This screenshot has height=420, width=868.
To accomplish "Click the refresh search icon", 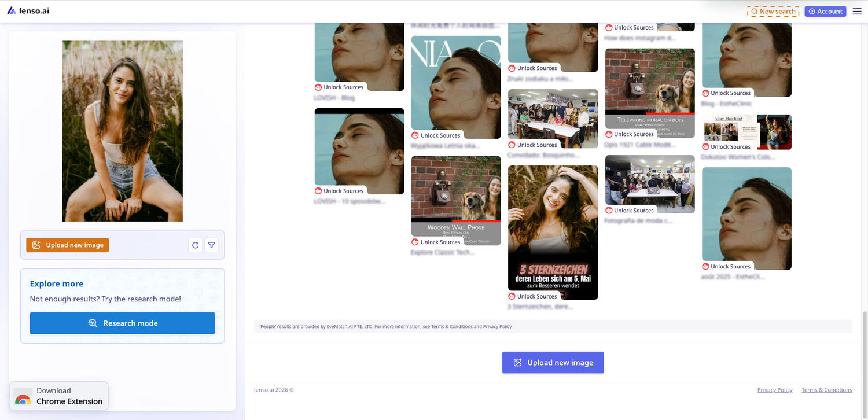I will pos(196,245).
